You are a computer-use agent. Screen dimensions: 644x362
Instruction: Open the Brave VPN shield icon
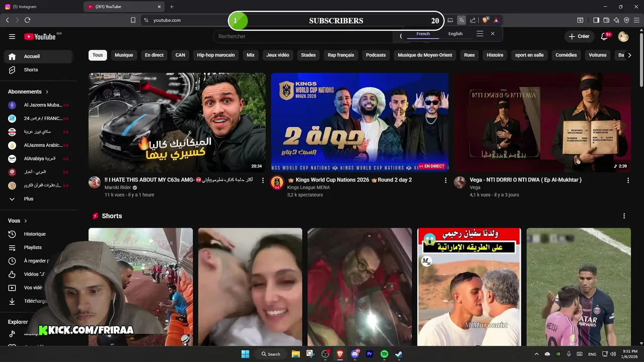click(626, 20)
